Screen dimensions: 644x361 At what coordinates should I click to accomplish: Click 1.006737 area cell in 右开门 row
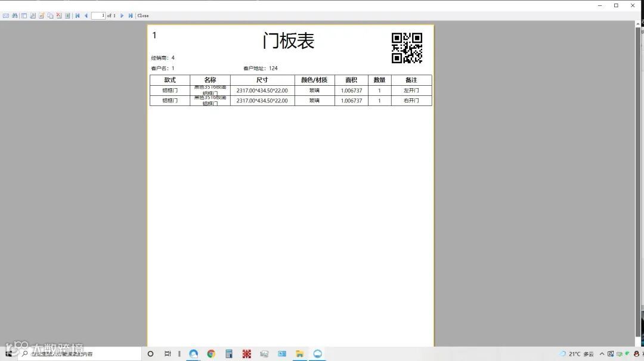(x=351, y=101)
